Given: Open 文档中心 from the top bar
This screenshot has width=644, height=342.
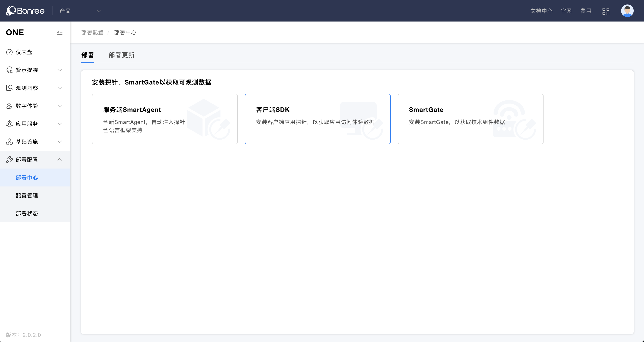Looking at the screenshot, I should point(541,11).
